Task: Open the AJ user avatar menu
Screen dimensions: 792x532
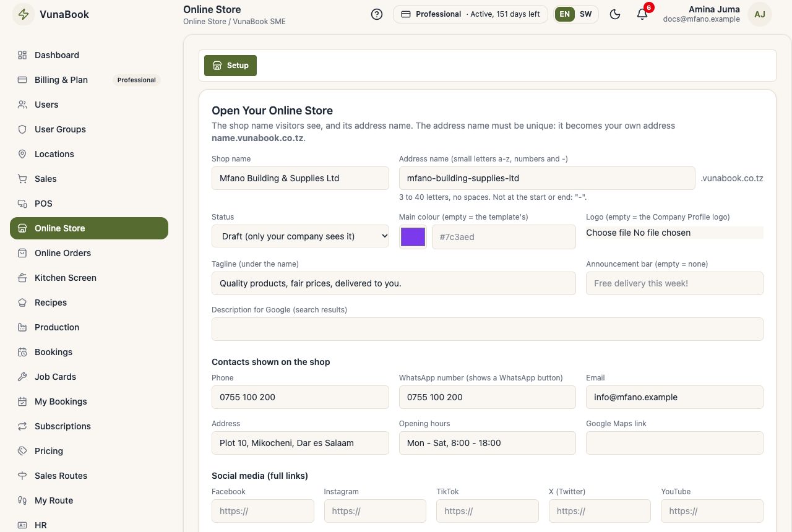Action: pyautogui.click(x=760, y=14)
